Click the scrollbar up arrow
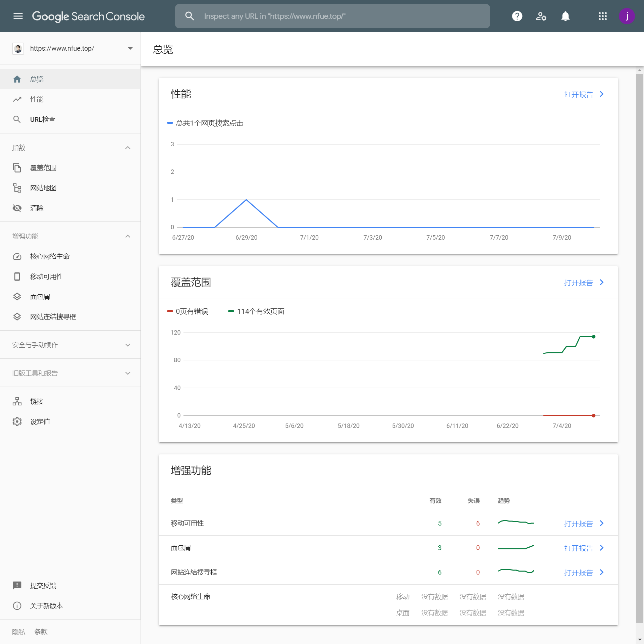 [x=640, y=70]
